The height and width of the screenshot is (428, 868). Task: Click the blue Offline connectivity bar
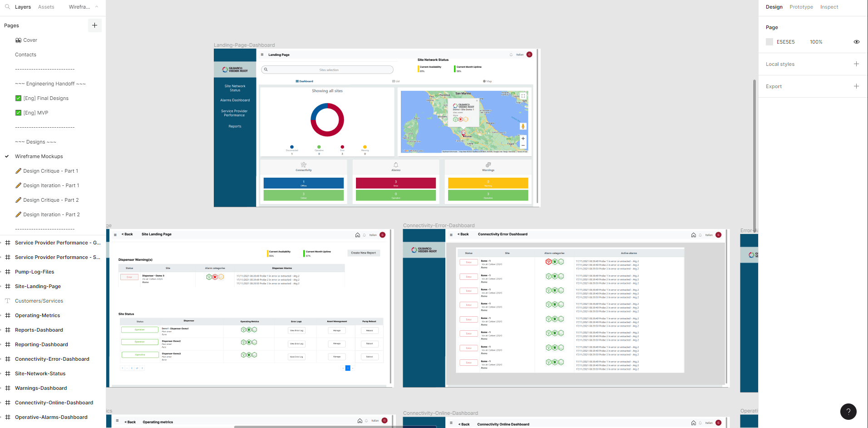tap(304, 183)
